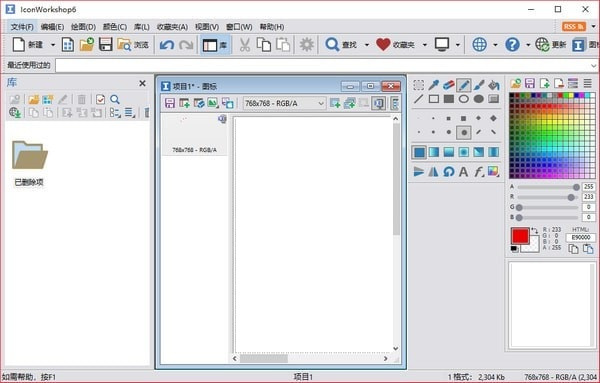Image resolution: width=600 pixels, height=383 pixels.
Task: Expand the 查找 dropdown arrow
Action: point(367,45)
